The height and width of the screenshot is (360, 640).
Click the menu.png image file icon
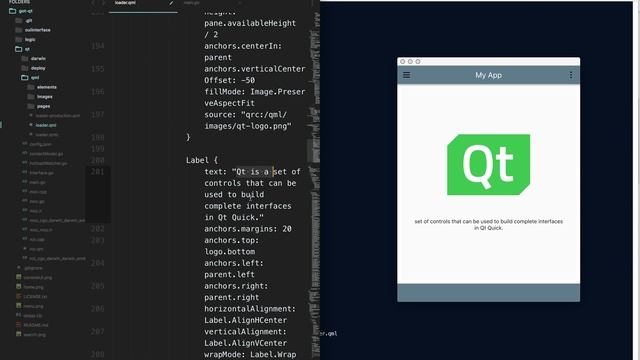point(18,306)
